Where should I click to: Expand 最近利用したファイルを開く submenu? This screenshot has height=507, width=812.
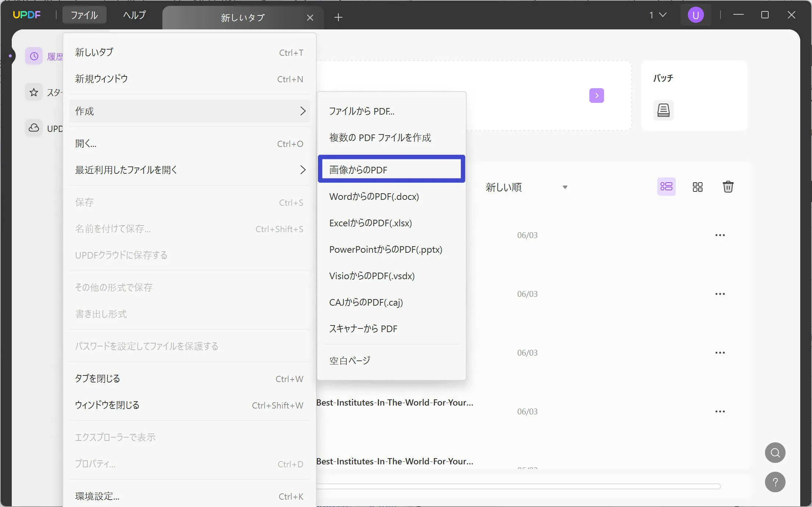coord(190,170)
